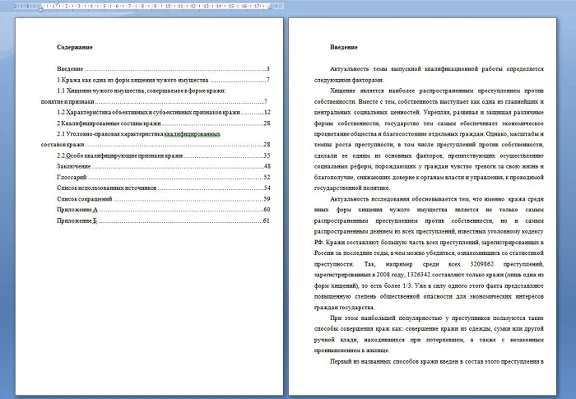Click the line 'проникновением в жилище.'

tap(352, 351)
